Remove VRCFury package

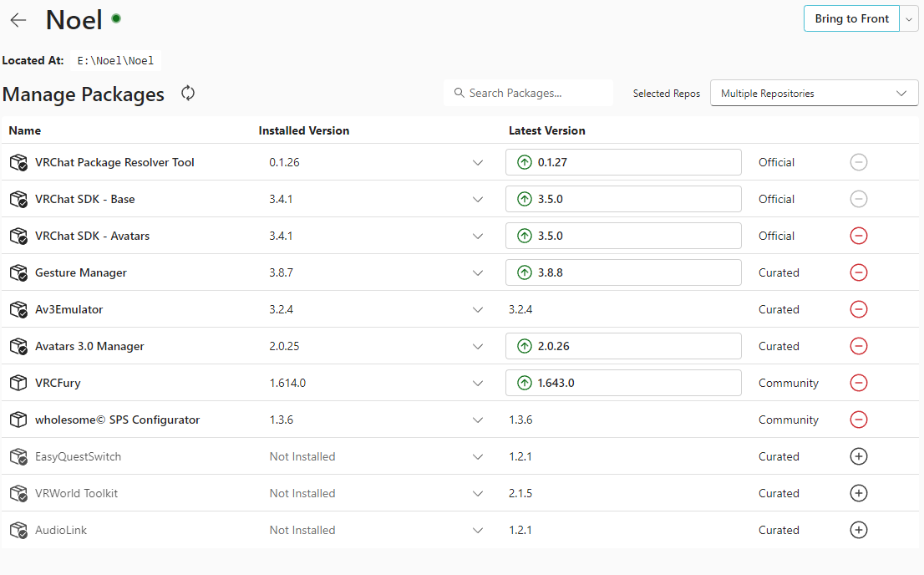coord(859,383)
